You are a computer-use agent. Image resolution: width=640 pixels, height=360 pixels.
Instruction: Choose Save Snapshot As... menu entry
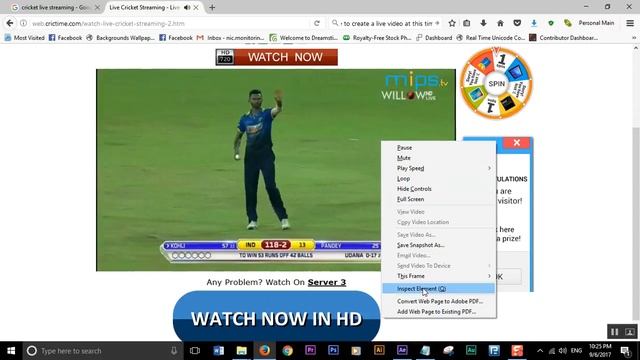click(439, 245)
